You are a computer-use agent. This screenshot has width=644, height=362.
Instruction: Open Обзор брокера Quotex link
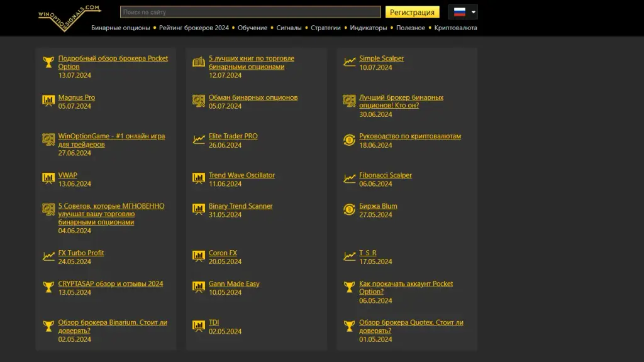click(411, 326)
